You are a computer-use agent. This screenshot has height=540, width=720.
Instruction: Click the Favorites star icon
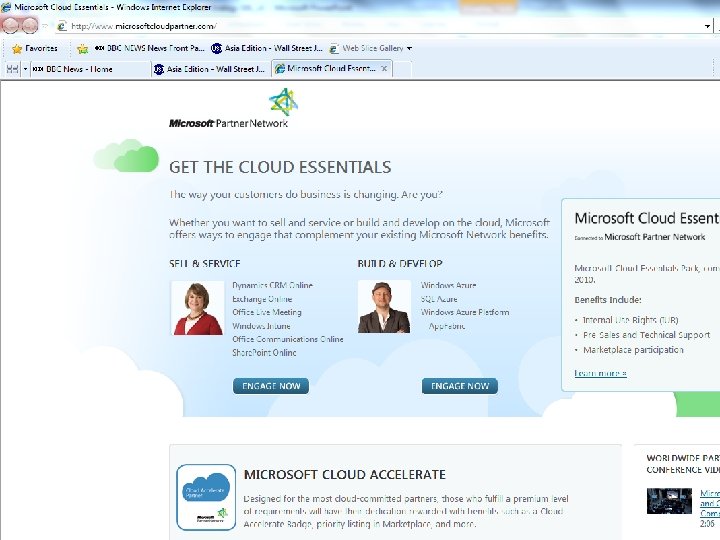pyautogui.click(x=17, y=49)
